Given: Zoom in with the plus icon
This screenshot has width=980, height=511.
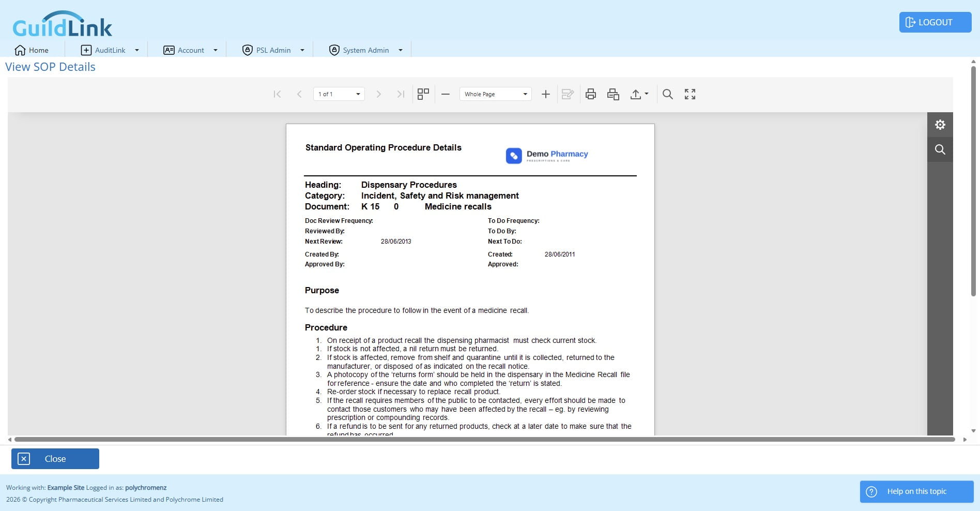Looking at the screenshot, I should [x=545, y=94].
